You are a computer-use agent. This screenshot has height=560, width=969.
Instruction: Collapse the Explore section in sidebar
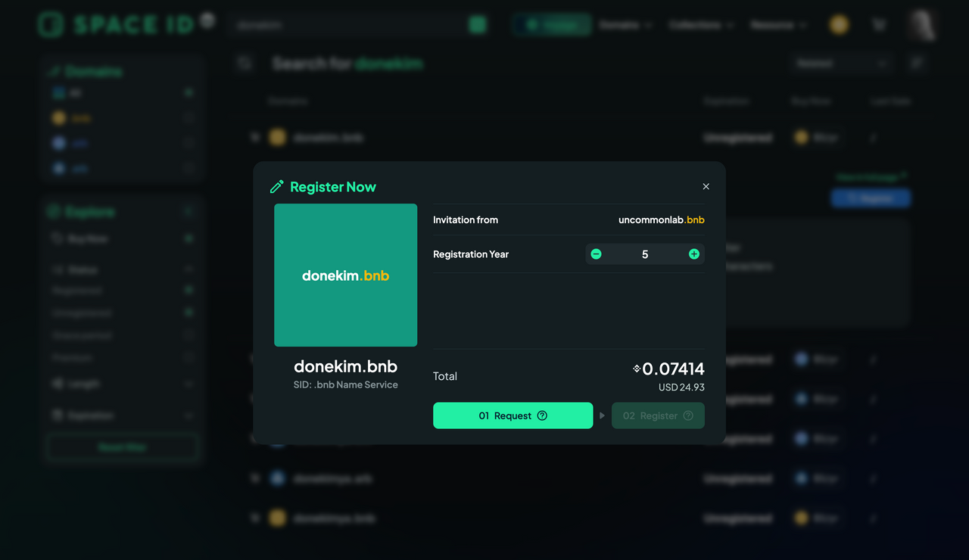(189, 212)
